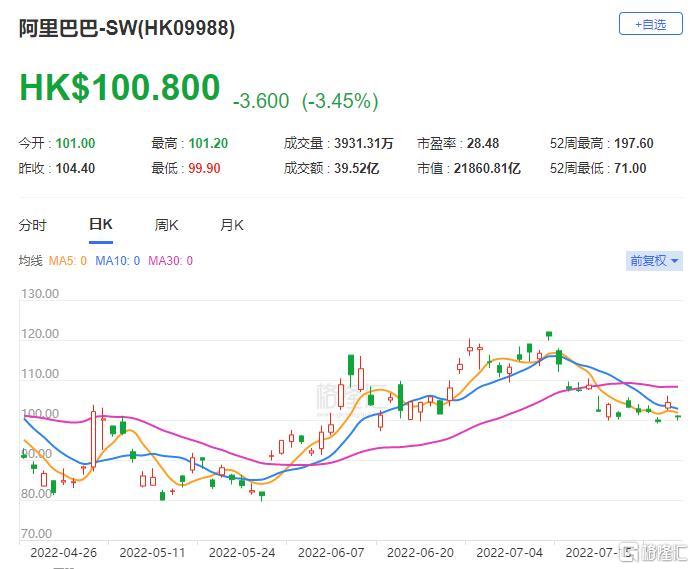
Task: Click the 52-week high value 197.60
Action: click(634, 143)
